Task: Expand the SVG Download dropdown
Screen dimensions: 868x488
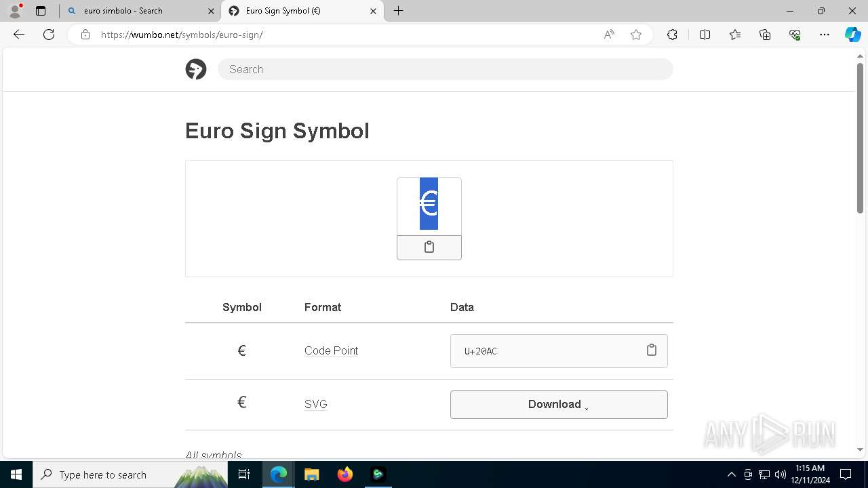Action: point(559,405)
